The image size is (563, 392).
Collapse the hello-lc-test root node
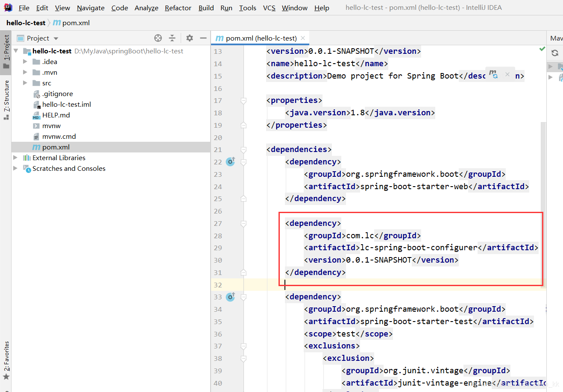coord(16,51)
